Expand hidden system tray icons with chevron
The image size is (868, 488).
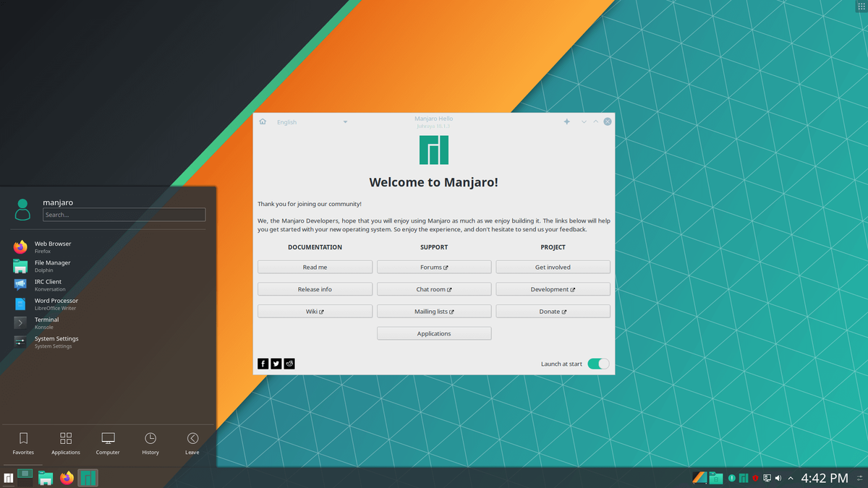pyautogui.click(x=791, y=478)
